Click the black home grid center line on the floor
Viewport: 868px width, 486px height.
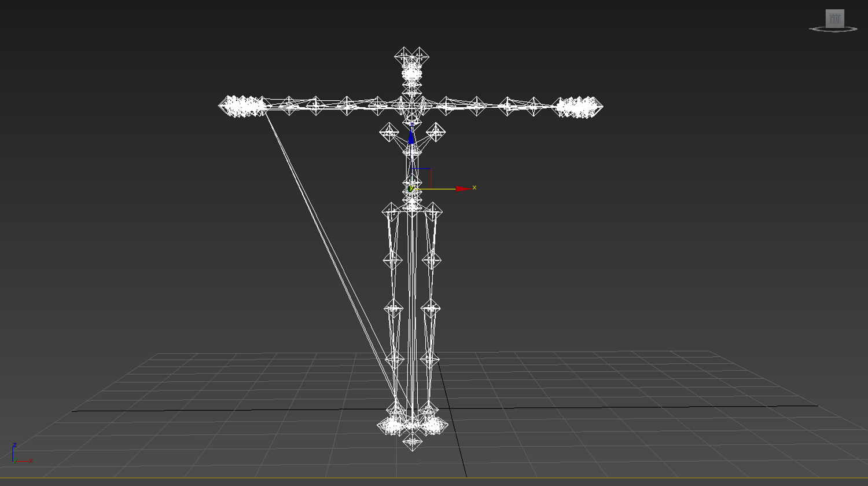[444, 409]
